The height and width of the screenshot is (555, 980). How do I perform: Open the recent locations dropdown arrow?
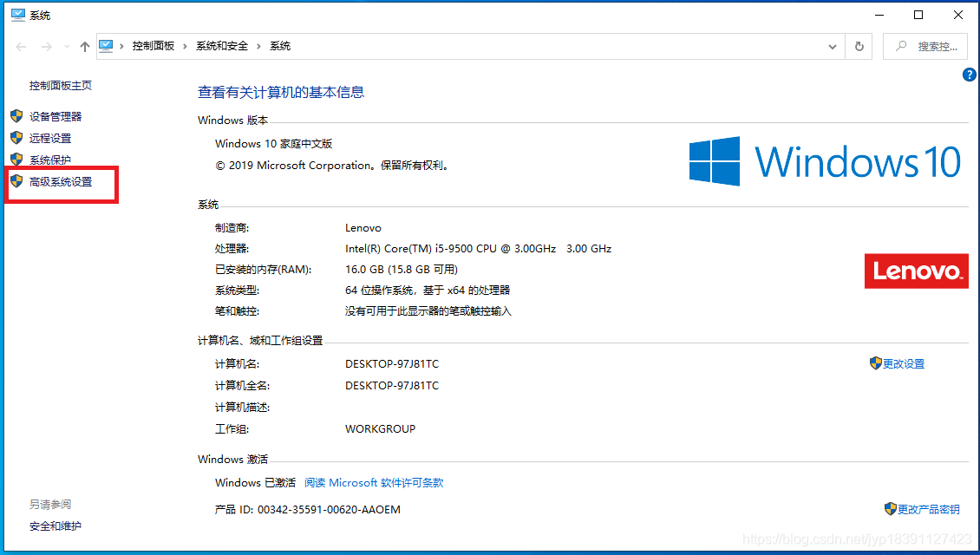pyautogui.click(x=67, y=46)
